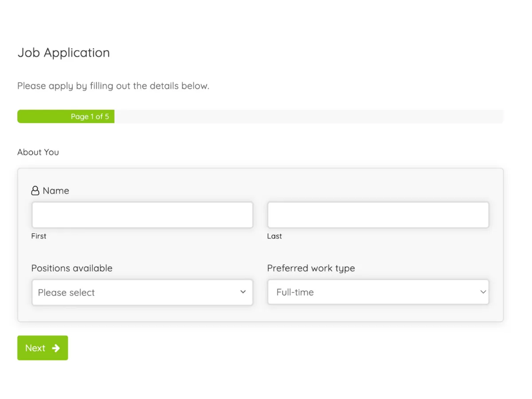Select the "About You" section title

[x=38, y=152]
